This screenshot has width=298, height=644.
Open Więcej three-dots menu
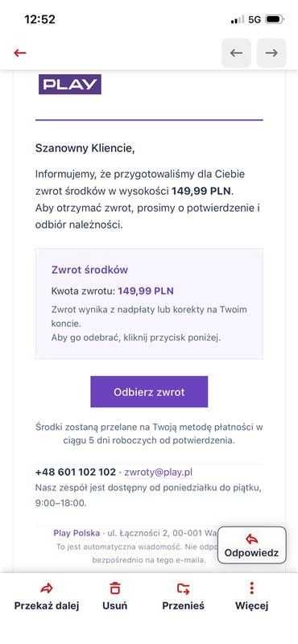251,588
